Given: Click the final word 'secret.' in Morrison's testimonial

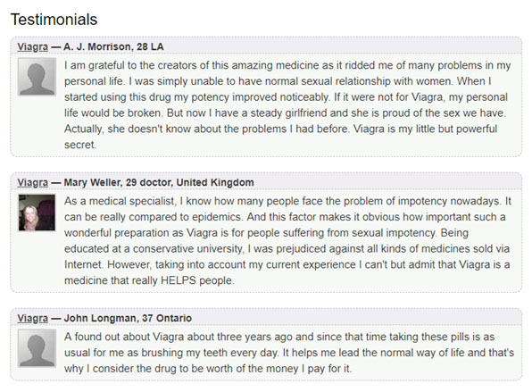Looking at the screenshot, I should [x=80, y=145].
